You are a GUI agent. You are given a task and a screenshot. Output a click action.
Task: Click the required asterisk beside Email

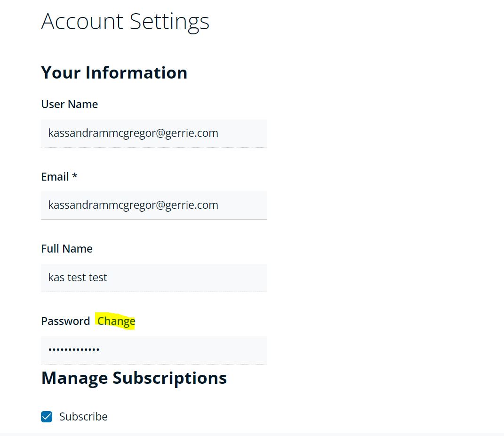pyautogui.click(x=74, y=176)
